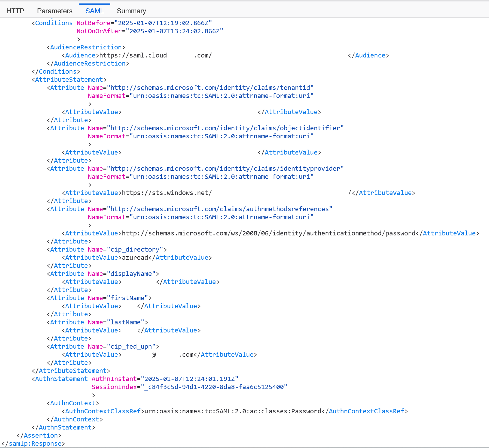Screen dimensions: 489x448
Task: Switch to the HTTP tab
Action: 15,11
